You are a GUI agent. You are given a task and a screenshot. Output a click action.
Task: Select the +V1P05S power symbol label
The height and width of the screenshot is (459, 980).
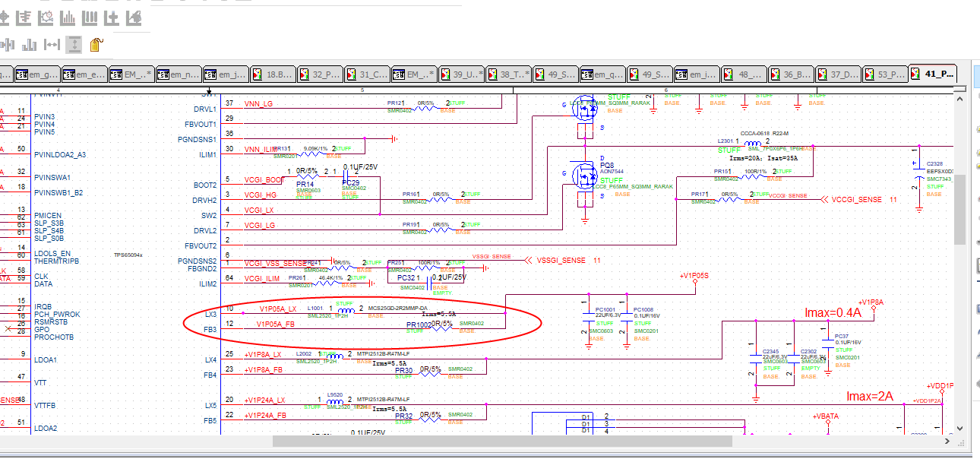693,275
